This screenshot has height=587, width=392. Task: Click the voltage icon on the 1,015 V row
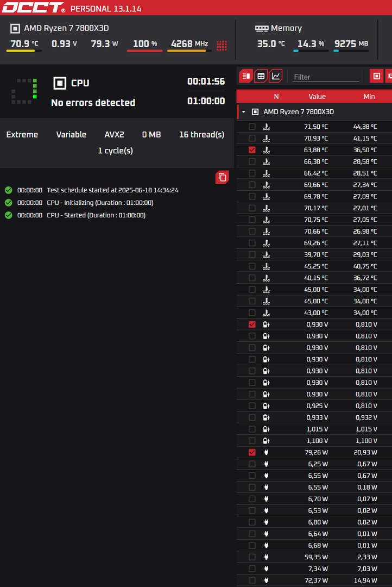tap(267, 429)
